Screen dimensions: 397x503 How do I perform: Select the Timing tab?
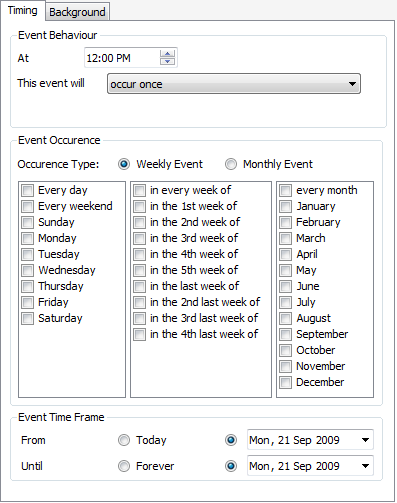tap(23, 11)
